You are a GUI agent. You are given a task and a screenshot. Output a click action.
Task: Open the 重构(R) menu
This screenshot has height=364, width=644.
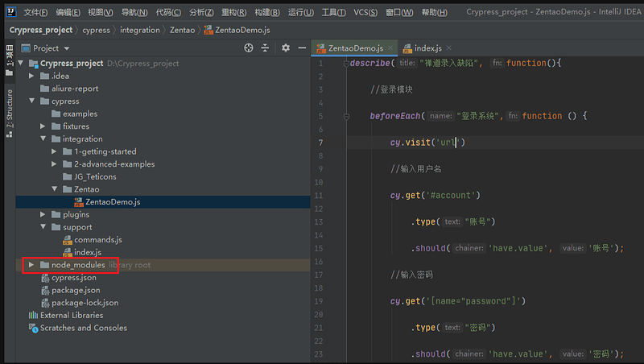click(233, 12)
